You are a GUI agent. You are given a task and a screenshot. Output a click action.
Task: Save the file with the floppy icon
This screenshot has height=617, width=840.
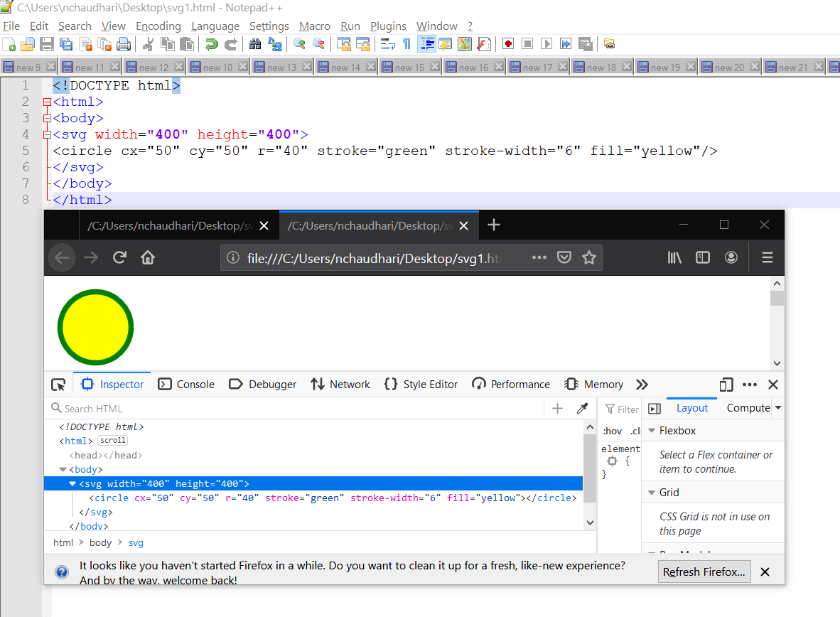47,44
